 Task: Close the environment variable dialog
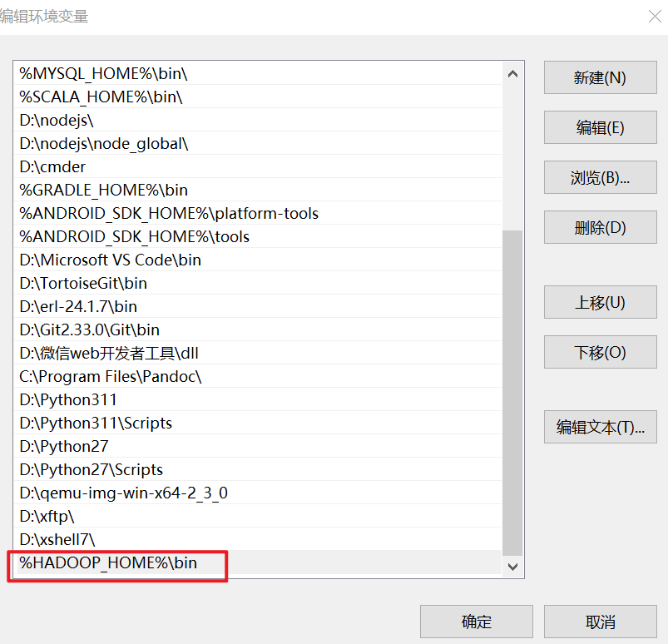click(655, 16)
